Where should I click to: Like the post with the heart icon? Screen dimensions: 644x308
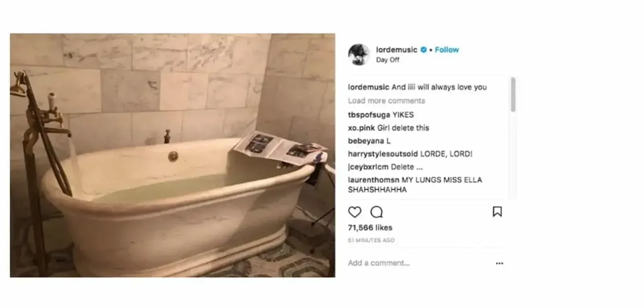pos(355,212)
